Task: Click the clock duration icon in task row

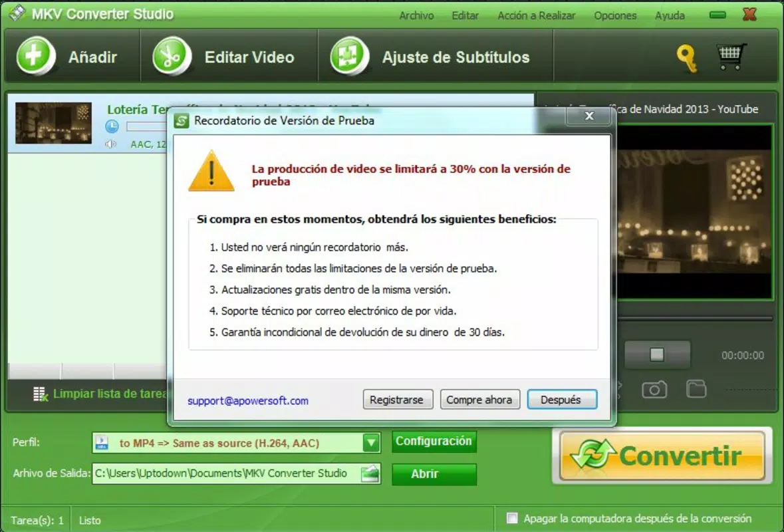Action: [x=112, y=126]
